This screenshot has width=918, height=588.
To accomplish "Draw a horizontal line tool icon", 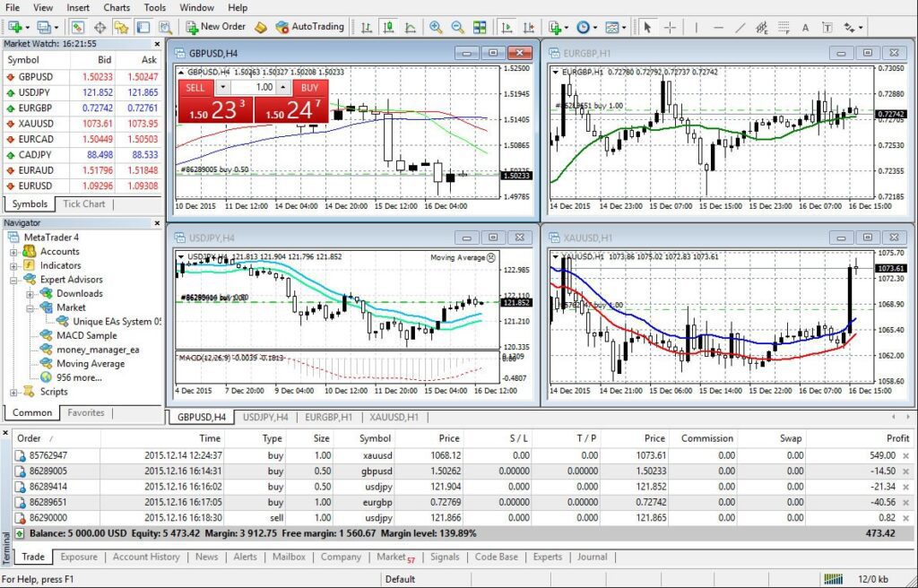I will point(718,27).
